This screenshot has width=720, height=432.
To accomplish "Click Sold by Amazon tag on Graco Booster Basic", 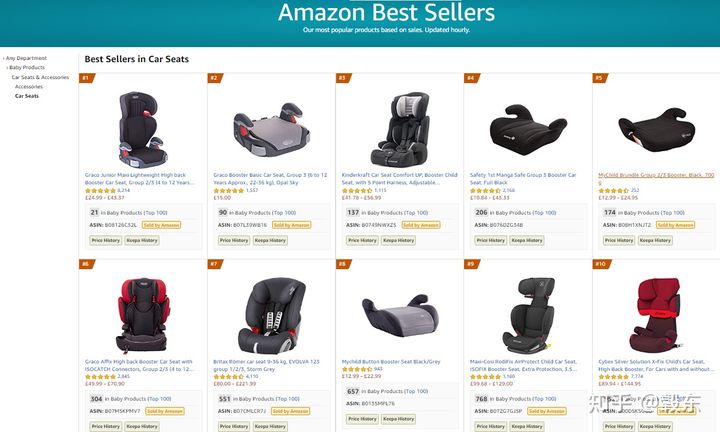I will pyautogui.click(x=292, y=225).
